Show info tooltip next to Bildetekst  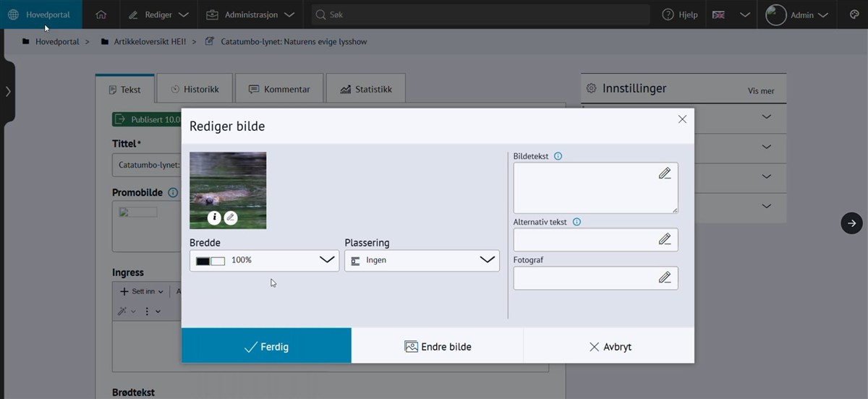pos(558,156)
